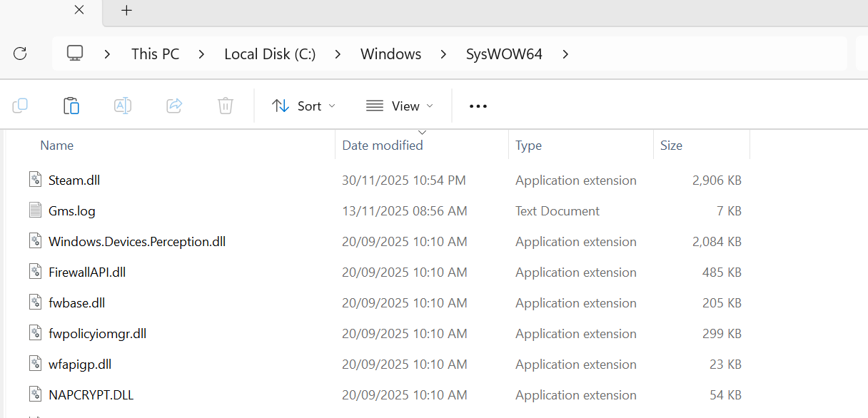Click the Delete trash icon
The height and width of the screenshot is (418, 868).
(226, 106)
